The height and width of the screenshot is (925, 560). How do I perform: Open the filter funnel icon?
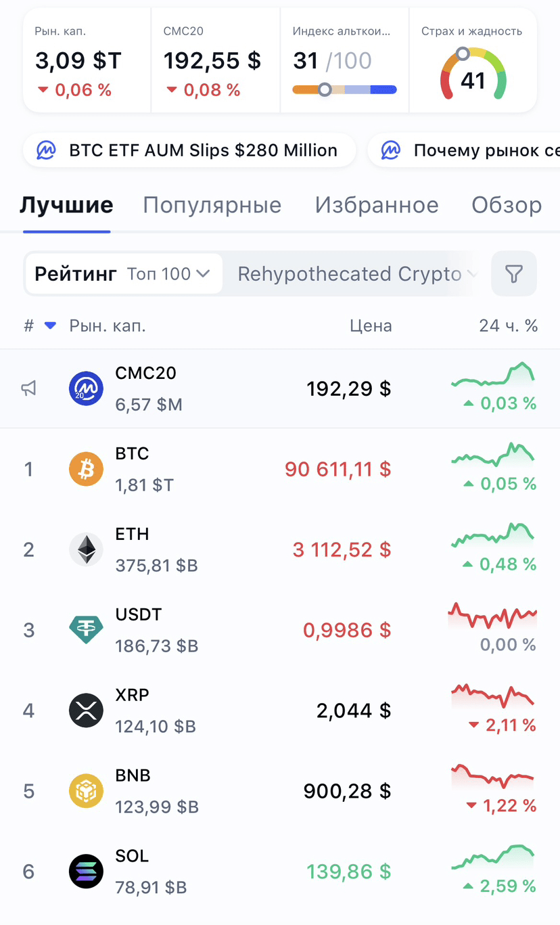coord(514,274)
